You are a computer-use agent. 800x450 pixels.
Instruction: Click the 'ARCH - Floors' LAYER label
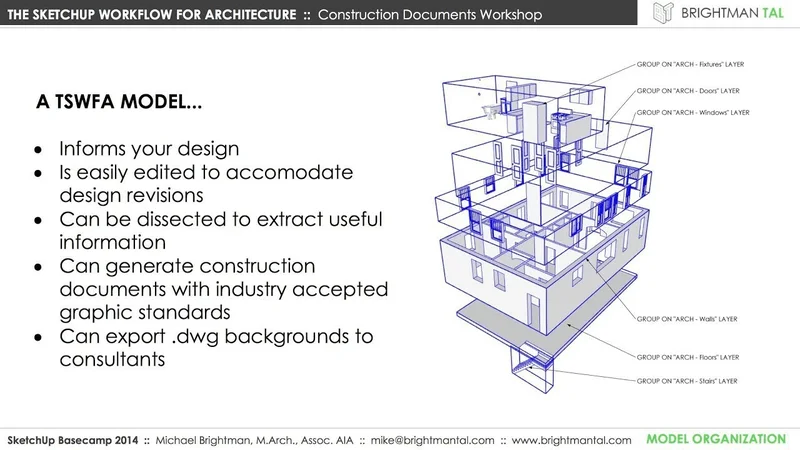[x=688, y=357]
